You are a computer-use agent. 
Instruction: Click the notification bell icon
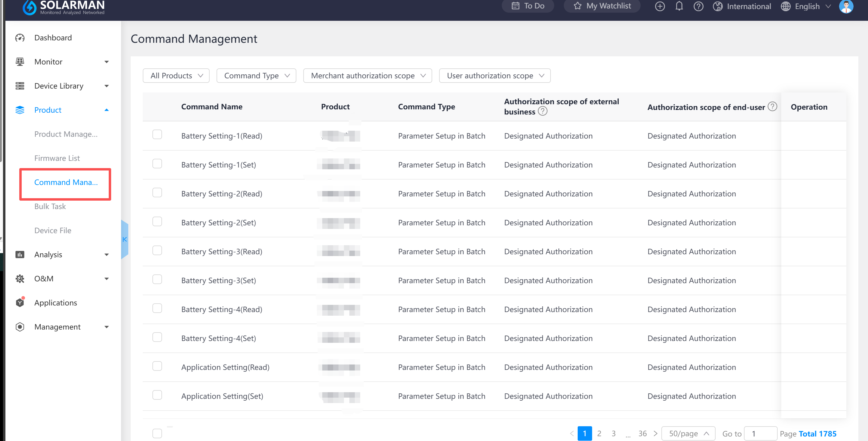(679, 6)
